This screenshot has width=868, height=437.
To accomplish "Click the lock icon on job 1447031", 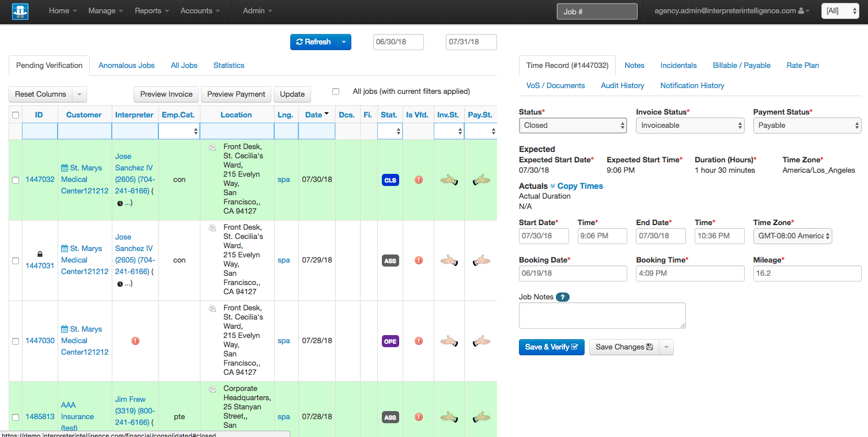I will (40, 254).
